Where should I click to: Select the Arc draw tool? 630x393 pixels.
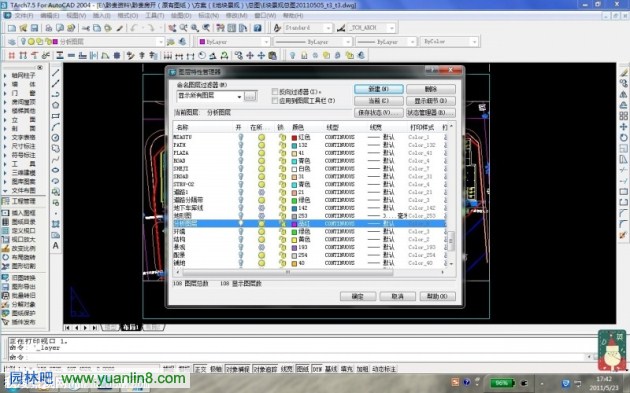55,127
